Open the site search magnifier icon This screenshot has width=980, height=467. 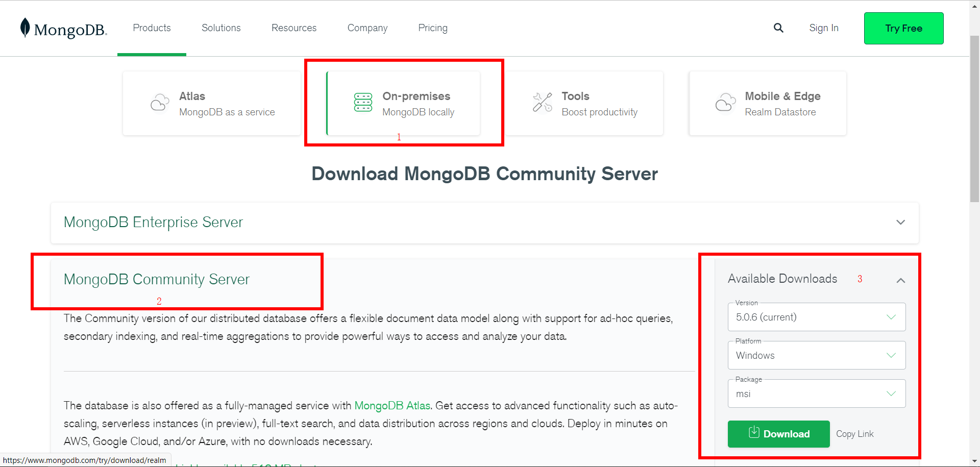click(x=778, y=28)
